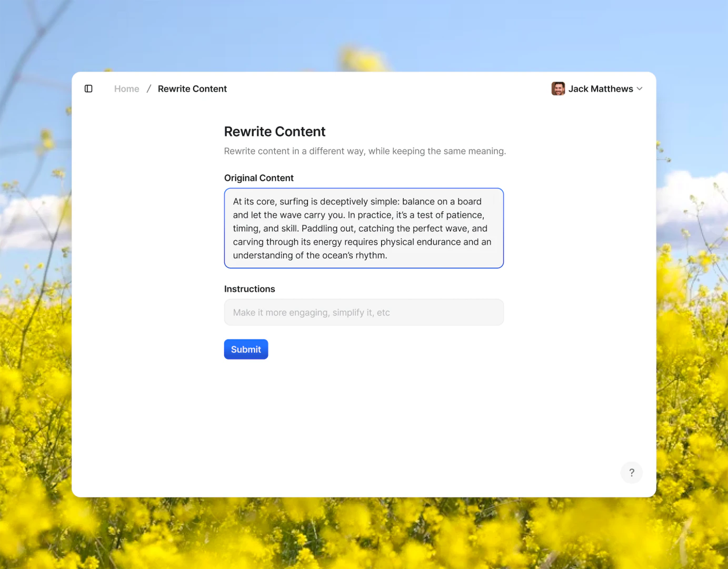Click the breadcrumb slash separator
728x569 pixels.
tap(149, 89)
